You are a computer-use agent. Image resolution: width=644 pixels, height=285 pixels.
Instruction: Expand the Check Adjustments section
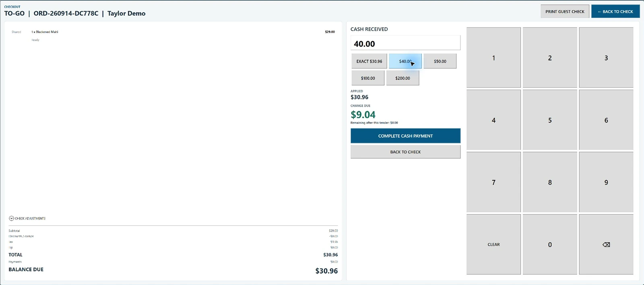pos(27,218)
